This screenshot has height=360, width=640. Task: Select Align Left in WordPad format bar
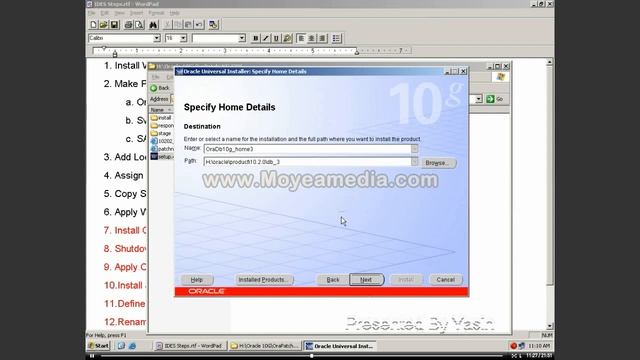point(301,38)
